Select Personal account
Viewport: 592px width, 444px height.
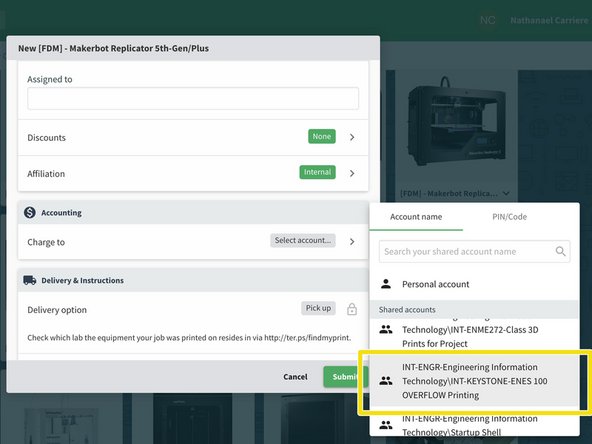(x=474, y=284)
